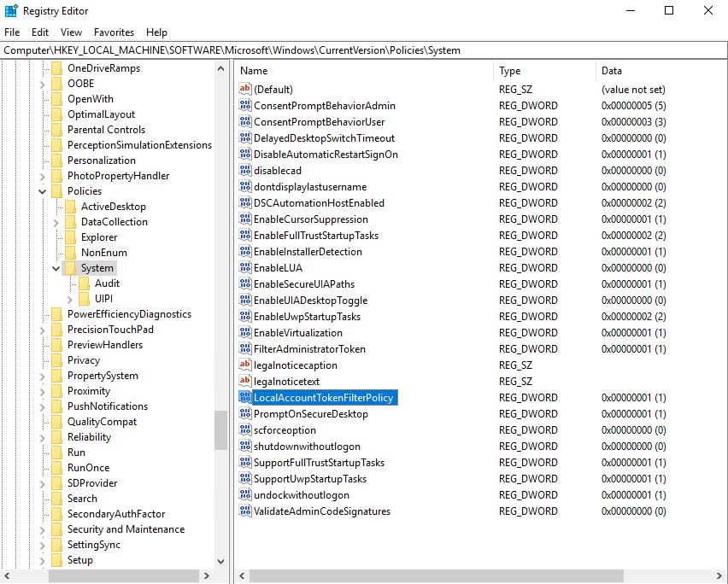Viewport: 728px width, 584px height.
Task: Click the EnableLUA DWORD value icon
Action: coord(244,267)
